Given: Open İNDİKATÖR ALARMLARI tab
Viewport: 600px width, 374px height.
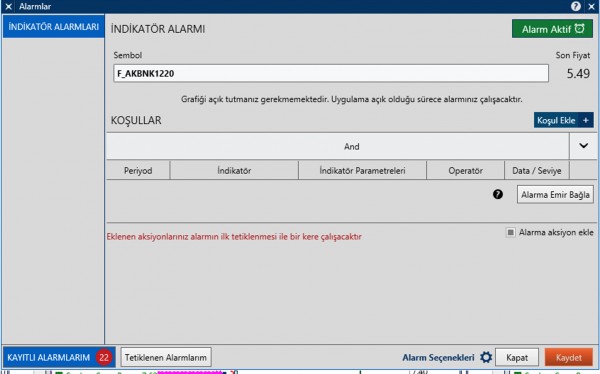Looking at the screenshot, I should tap(54, 27).
